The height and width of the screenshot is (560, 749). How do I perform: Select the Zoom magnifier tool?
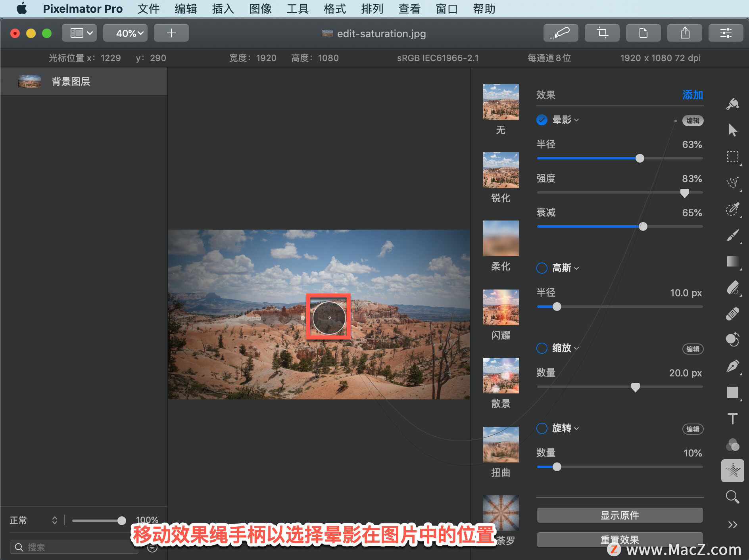click(732, 497)
